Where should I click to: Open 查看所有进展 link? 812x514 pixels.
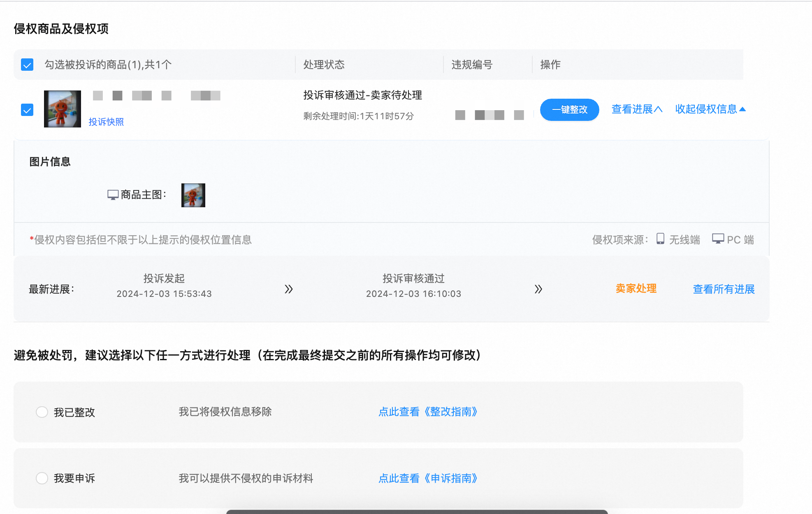click(x=724, y=289)
